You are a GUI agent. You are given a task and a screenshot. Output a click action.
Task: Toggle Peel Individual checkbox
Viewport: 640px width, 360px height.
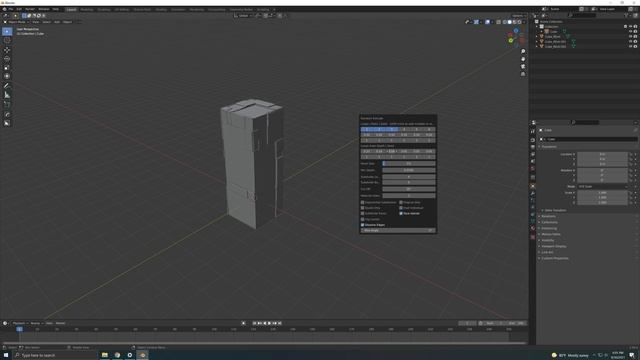coord(401,208)
